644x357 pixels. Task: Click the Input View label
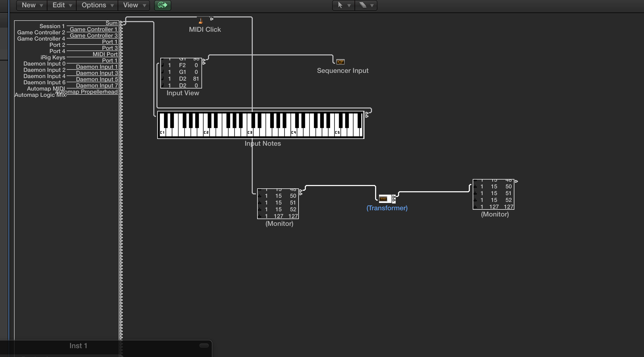183,93
